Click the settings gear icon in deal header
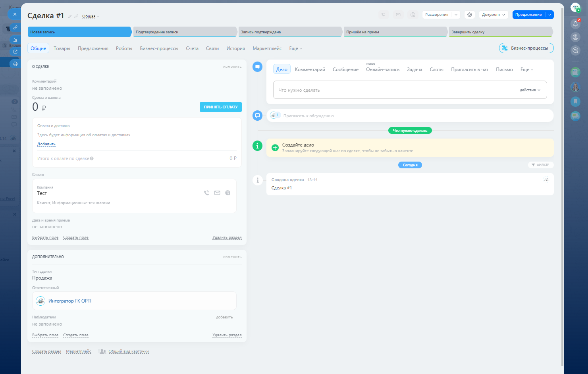The width and height of the screenshot is (588, 374). tap(470, 15)
